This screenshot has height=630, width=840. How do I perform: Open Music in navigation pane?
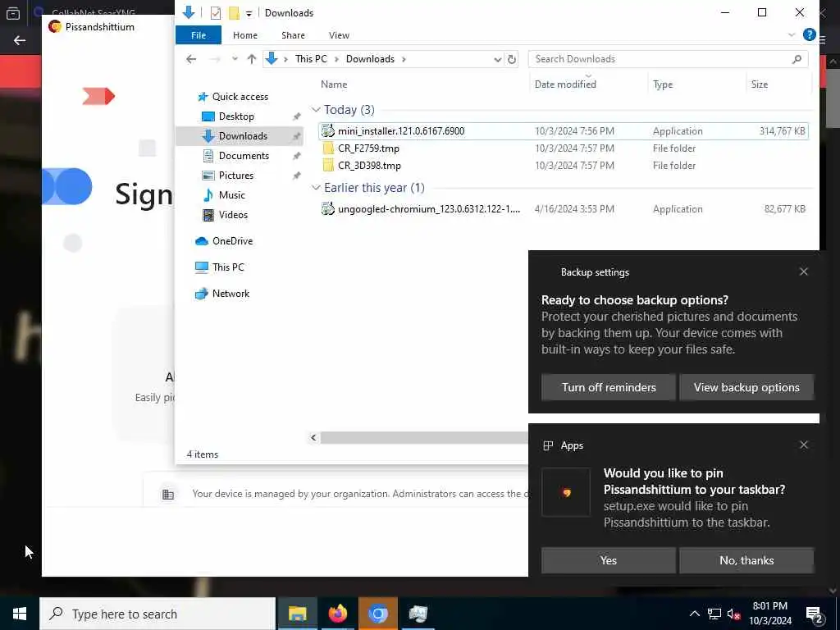coord(231,195)
